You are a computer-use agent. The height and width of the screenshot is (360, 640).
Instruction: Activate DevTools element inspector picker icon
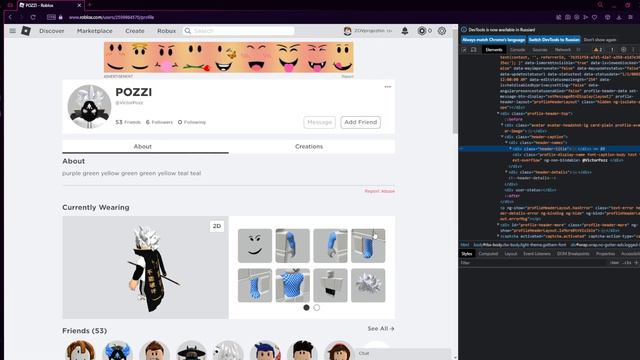point(464,50)
